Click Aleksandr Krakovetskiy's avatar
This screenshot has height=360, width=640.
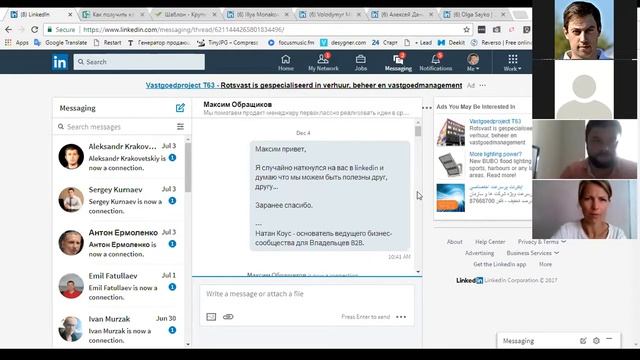click(71, 156)
